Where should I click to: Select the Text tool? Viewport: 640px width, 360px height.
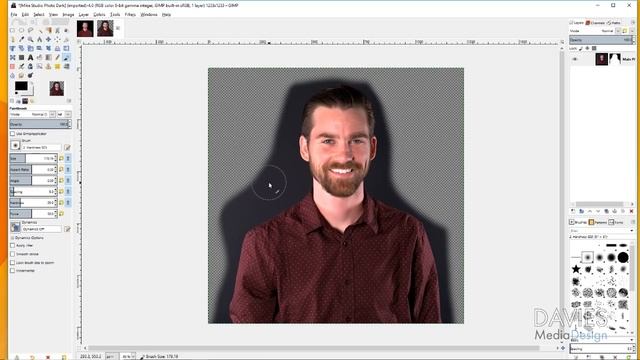[31, 57]
